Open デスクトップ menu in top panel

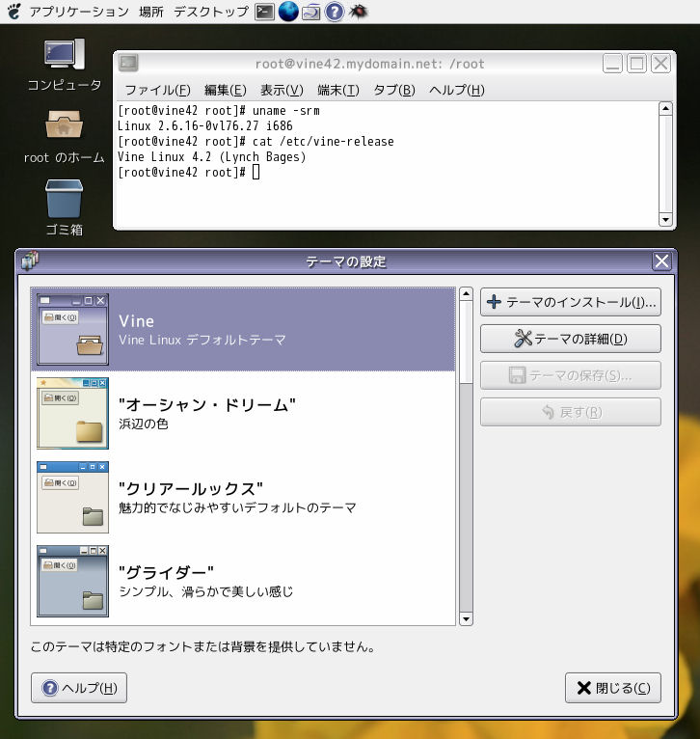point(211,12)
